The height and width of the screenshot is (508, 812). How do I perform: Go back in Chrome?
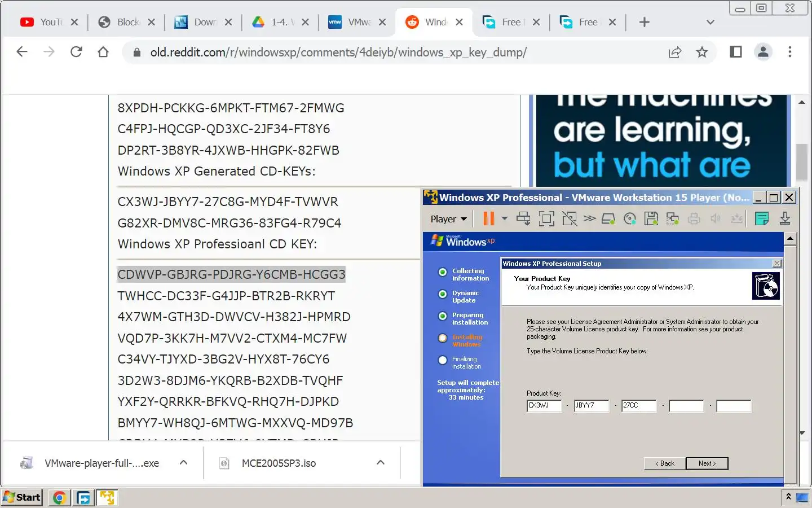click(22, 52)
